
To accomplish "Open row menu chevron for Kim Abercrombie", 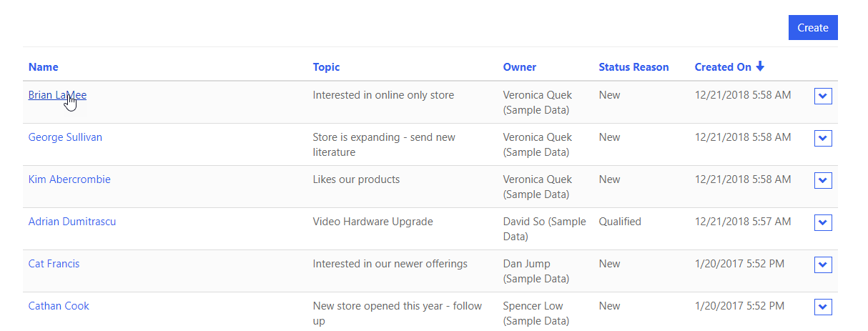I will (823, 181).
